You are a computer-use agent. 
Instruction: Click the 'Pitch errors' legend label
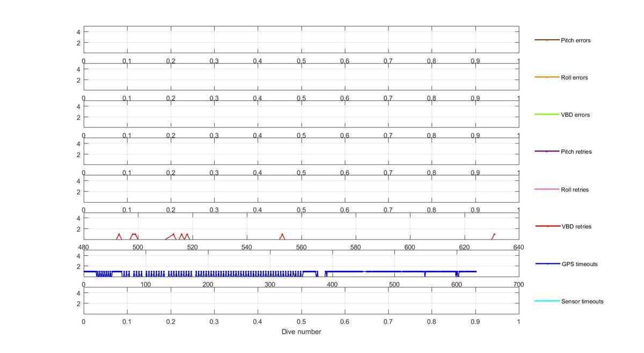pyautogui.click(x=575, y=40)
